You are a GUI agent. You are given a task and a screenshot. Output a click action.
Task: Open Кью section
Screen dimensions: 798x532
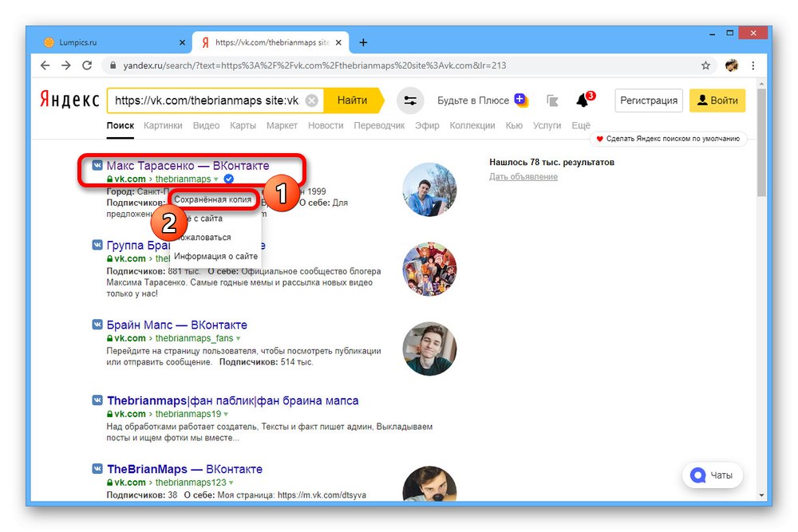(x=514, y=126)
